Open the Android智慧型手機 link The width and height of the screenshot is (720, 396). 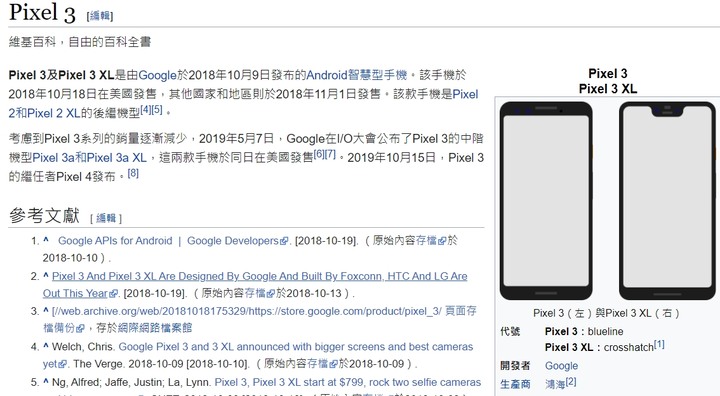356,75
